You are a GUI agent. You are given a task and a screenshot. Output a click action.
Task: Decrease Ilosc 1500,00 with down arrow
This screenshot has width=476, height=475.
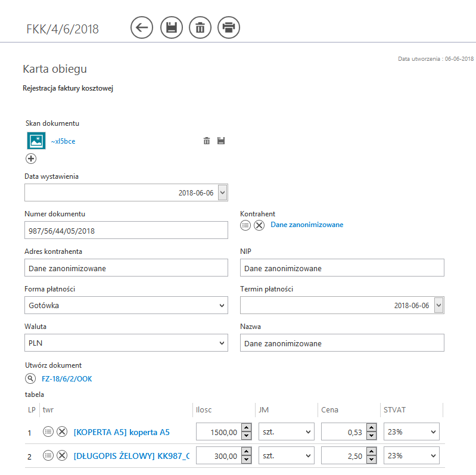click(x=247, y=436)
